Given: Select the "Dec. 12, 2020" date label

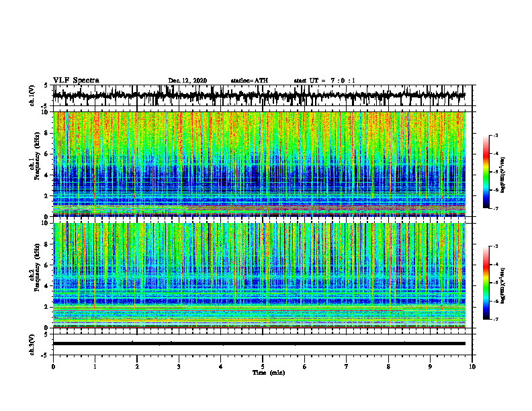Looking at the screenshot, I should (187, 81).
